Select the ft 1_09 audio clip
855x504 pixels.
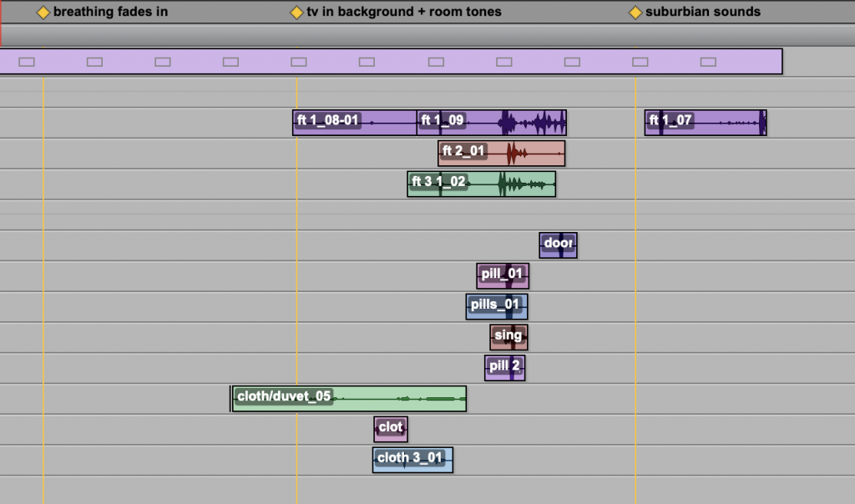[492, 123]
